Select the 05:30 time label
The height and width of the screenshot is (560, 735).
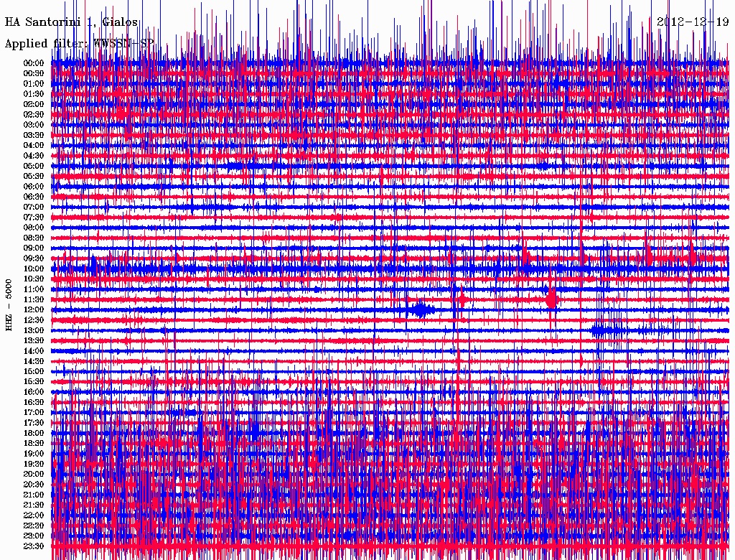(34, 177)
